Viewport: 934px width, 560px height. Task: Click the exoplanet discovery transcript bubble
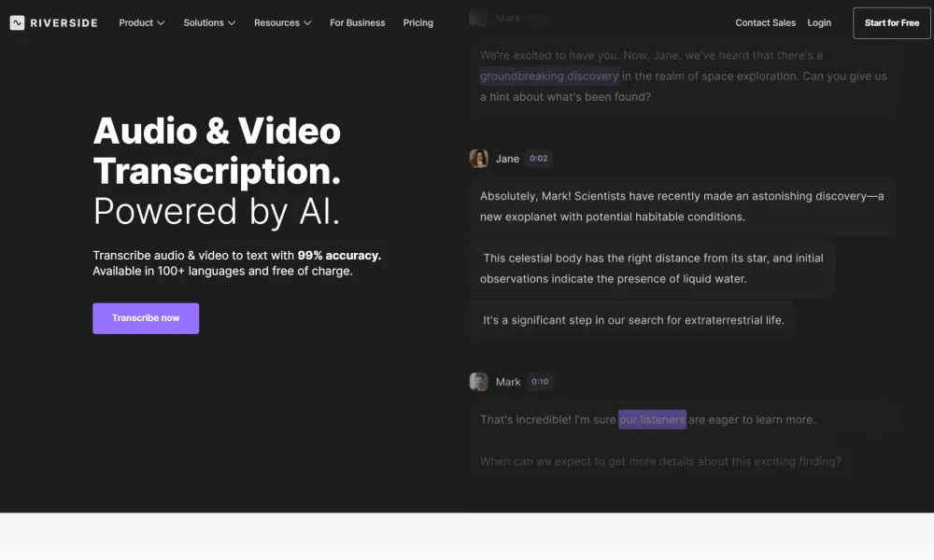pos(680,205)
